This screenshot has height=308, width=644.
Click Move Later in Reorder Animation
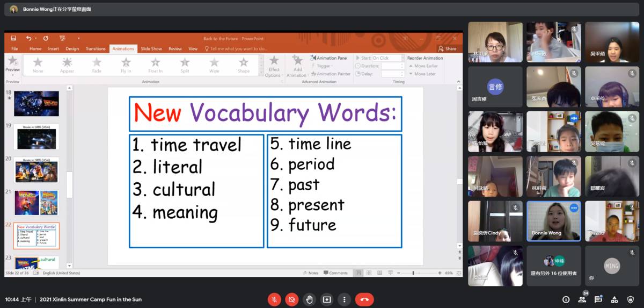422,74
